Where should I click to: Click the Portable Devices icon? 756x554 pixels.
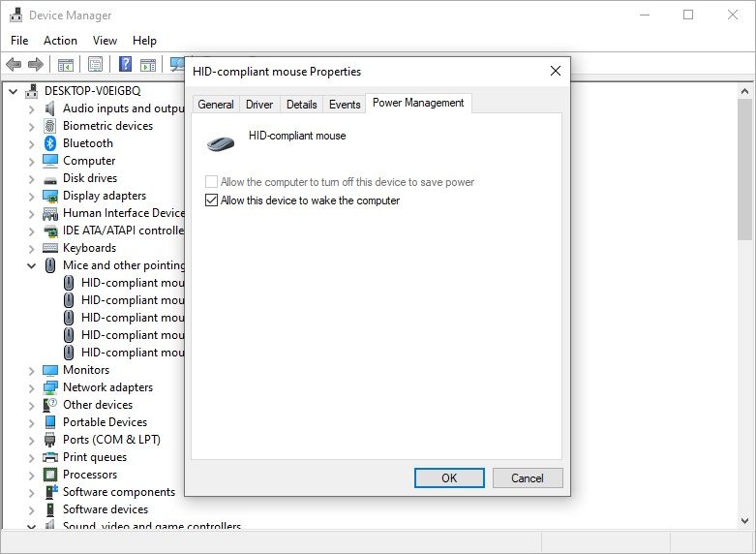click(x=50, y=421)
